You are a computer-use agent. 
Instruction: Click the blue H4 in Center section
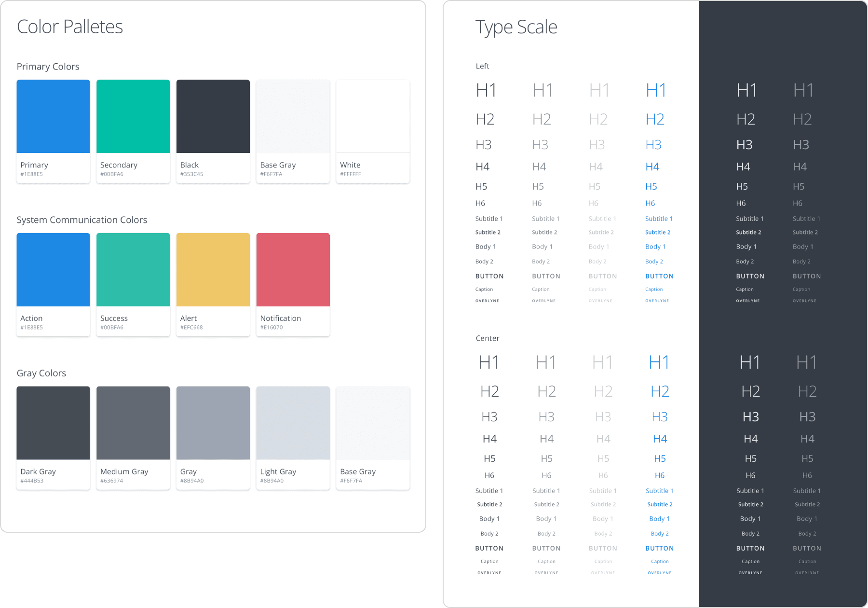[x=660, y=439]
